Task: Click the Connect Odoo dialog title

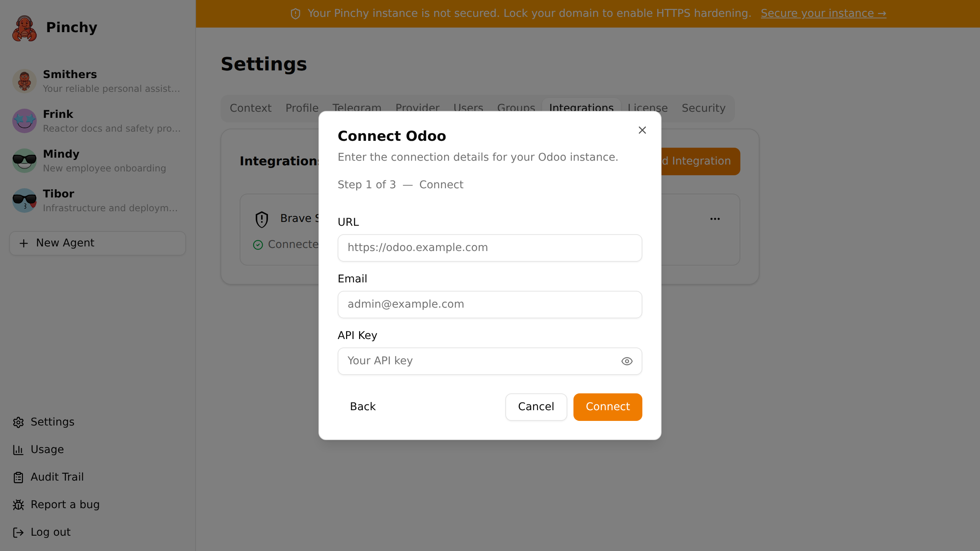Action: click(x=392, y=136)
